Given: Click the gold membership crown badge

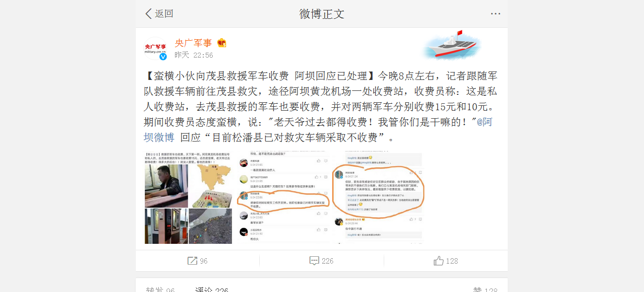Looking at the screenshot, I should (222, 43).
